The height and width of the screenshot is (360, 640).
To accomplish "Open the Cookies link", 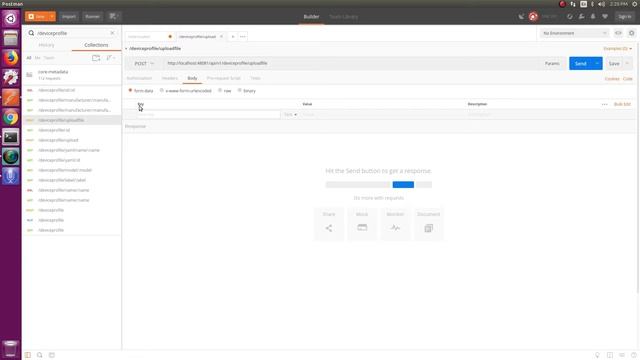I will [x=611, y=79].
